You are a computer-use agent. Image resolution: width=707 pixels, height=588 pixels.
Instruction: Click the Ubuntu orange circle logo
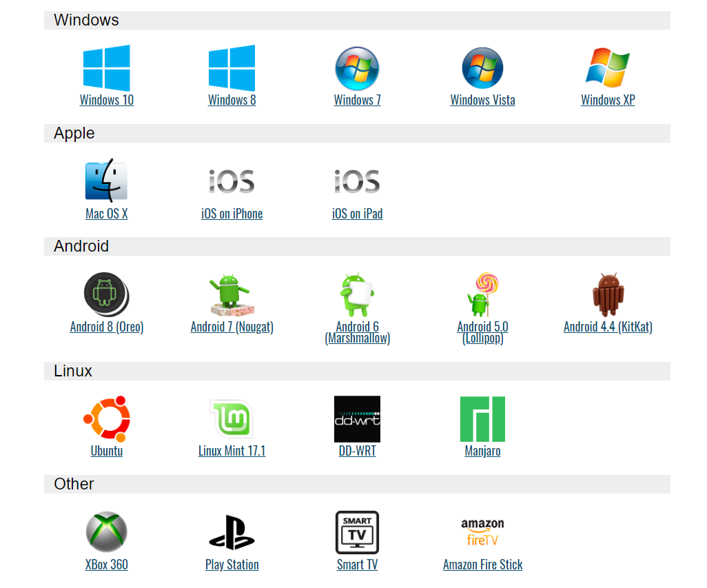point(107,419)
